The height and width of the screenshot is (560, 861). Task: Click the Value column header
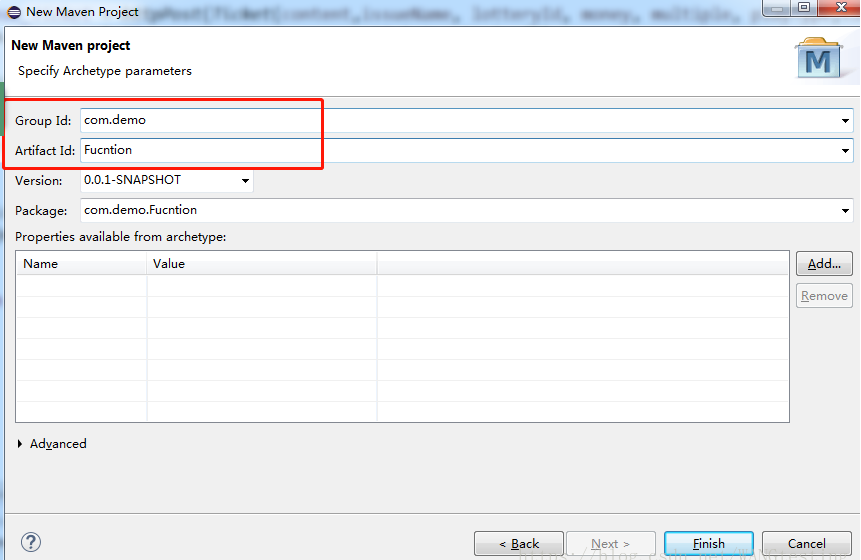(262, 264)
